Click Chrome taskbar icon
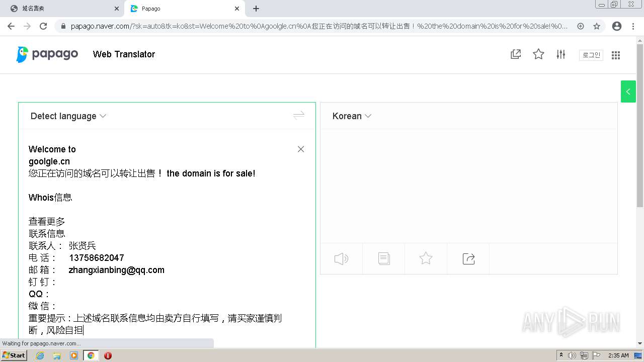The height and width of the screenshot is (362, 644). pyautogui.click(x=91, y=355)
